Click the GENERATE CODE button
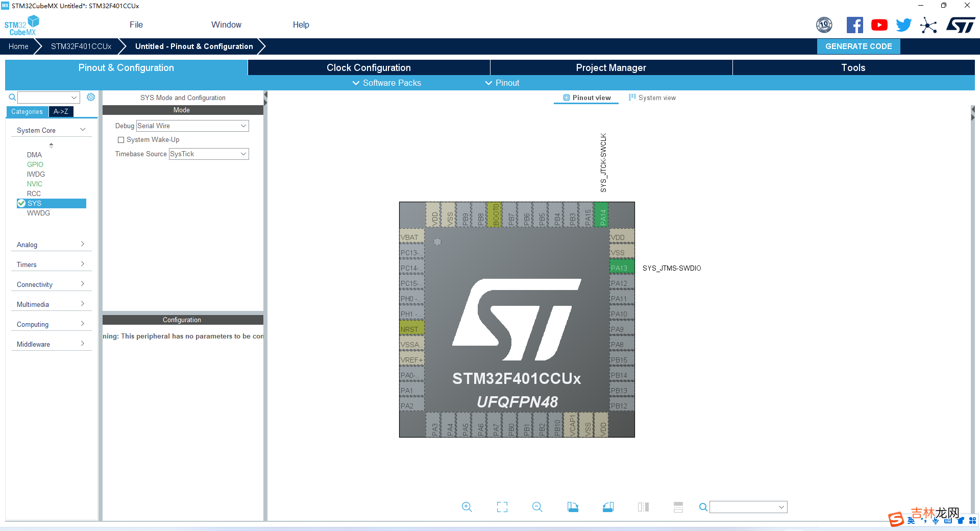Image resolution: width=980 pixels, height=531 pixels. click(x=859, y=46)
